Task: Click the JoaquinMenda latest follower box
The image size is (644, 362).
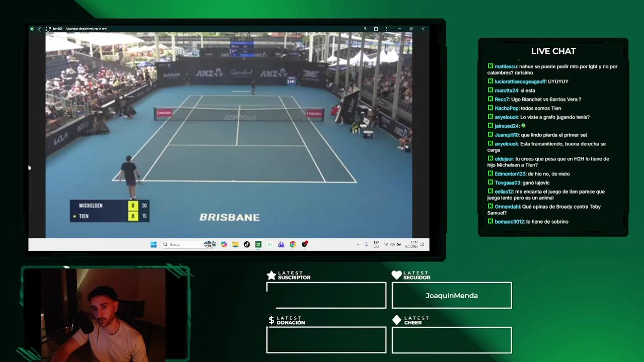Action: pyautogui.click(x=452, y=295)
